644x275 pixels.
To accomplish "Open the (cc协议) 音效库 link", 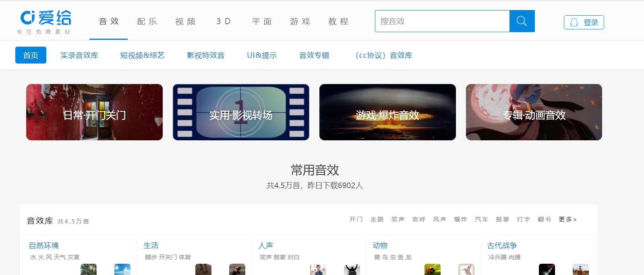I will pos(383,55).
